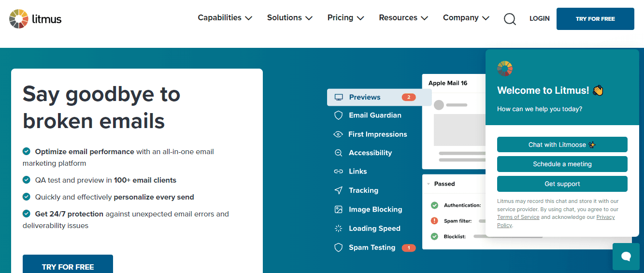Screen dimensions: 644x273
Task: Select Email Guardian in feature list
Action: click(x=375, y=115)
